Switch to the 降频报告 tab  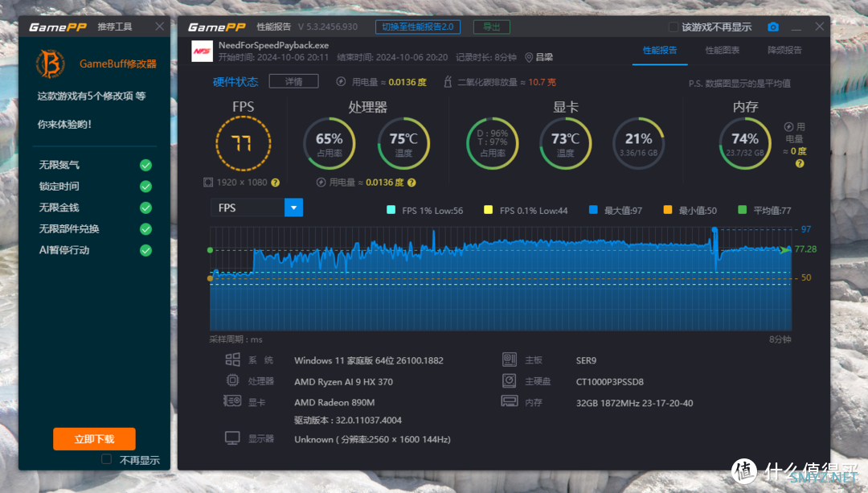pyautogui.click(x=784, y=51)
